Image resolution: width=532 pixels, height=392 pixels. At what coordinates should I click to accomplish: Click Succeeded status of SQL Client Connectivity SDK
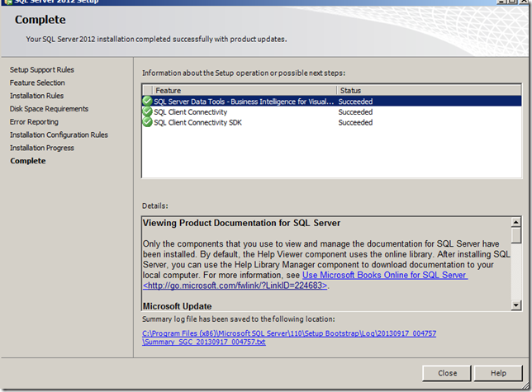(x=355, y=122)
